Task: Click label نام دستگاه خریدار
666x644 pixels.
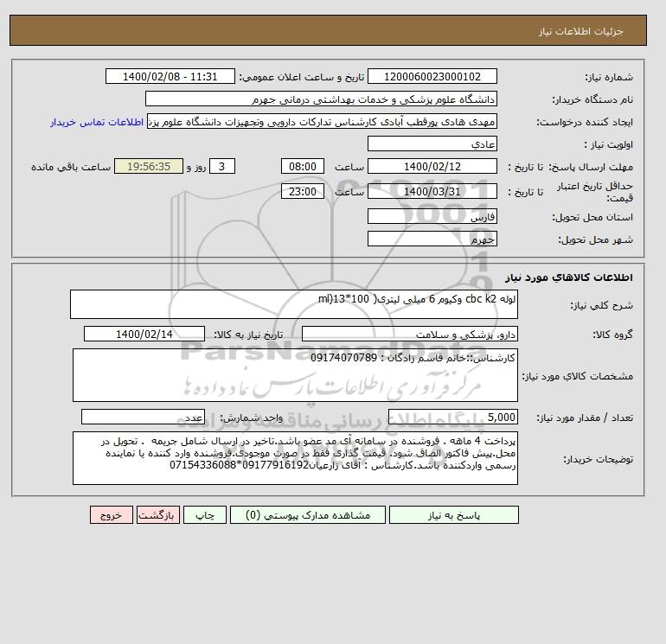Action: [x=592, y=99]
